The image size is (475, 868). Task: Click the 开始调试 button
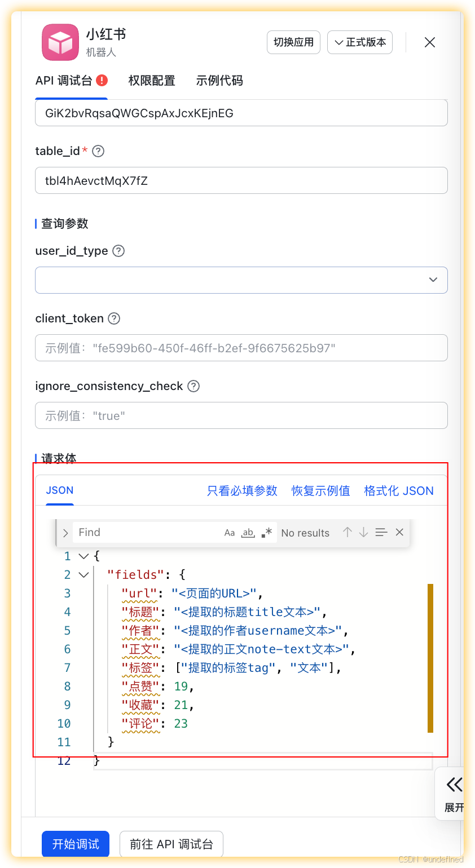pos(76,844)
